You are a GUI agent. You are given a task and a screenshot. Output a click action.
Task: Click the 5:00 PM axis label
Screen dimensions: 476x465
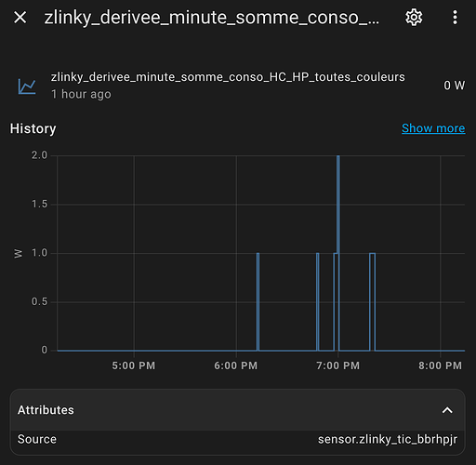[x=134, y=365]
